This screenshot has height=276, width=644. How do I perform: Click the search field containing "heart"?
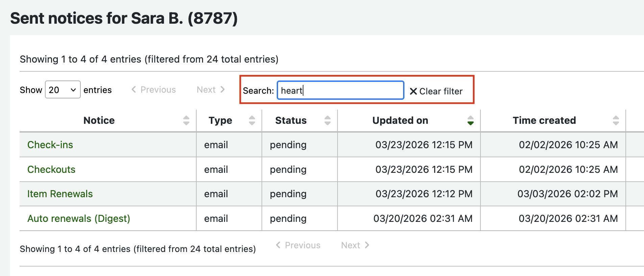click(x=340, y=90)
